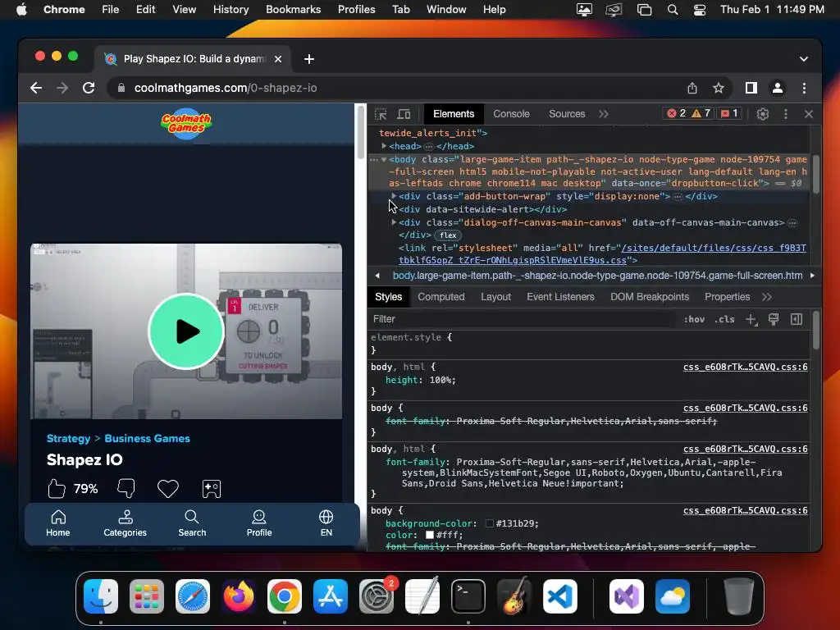Expand the head element node
This screenshot has height=630, width=840.
(384, 146)
